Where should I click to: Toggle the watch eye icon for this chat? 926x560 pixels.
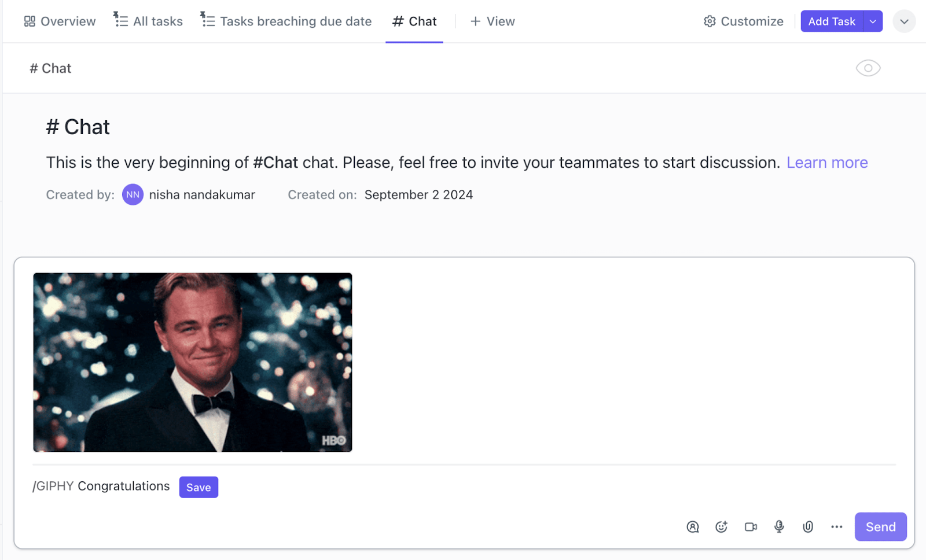point(868,68)
